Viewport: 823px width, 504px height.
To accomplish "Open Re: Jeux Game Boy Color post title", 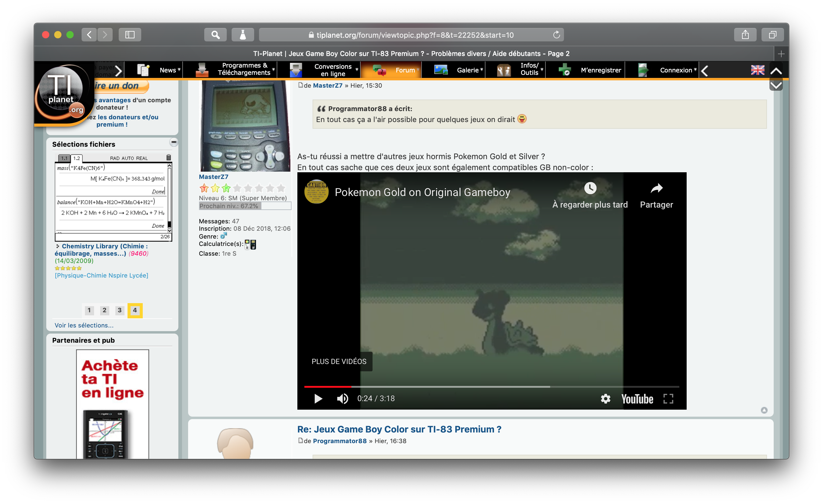I will [x=399, y=429].
